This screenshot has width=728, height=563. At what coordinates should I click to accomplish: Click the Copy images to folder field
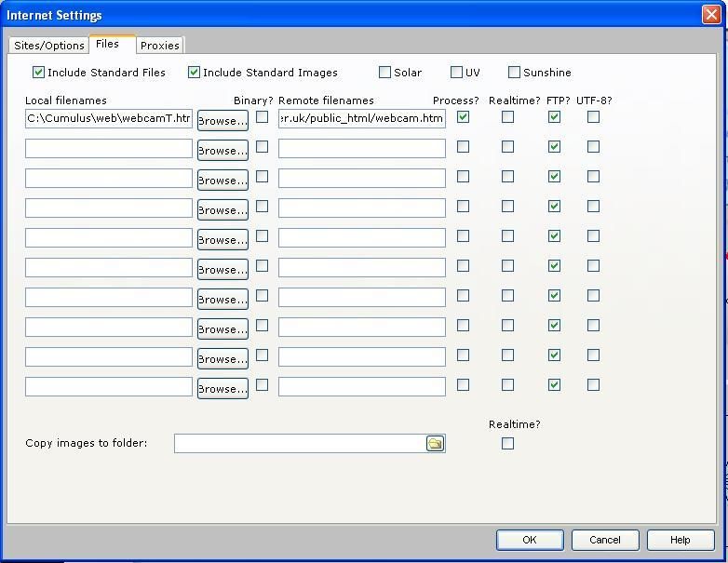point(298,444)
